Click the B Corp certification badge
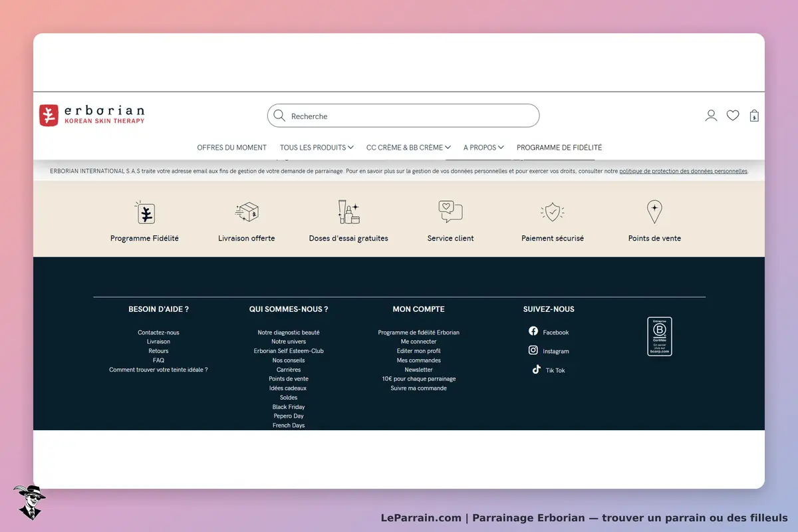The height and width of the screenshot is (532, 798). pyautogui.click(x=660, y=336)
